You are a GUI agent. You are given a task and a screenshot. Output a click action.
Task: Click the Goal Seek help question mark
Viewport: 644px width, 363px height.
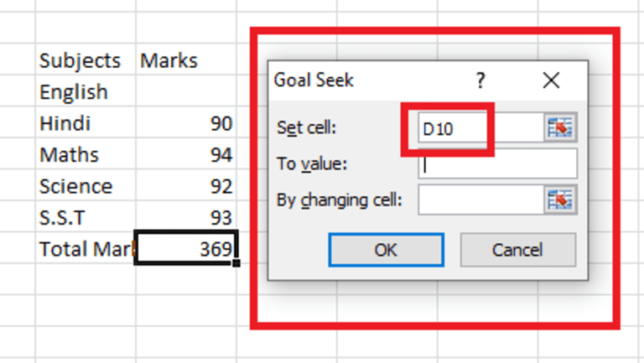(x=480, y=80)
